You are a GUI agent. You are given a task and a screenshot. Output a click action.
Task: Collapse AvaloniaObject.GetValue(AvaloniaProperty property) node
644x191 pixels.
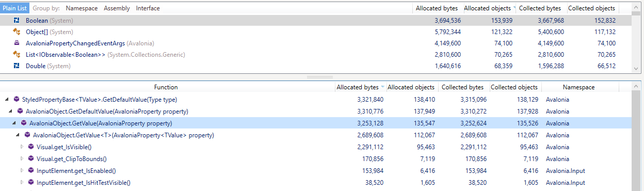coord(14,123)
